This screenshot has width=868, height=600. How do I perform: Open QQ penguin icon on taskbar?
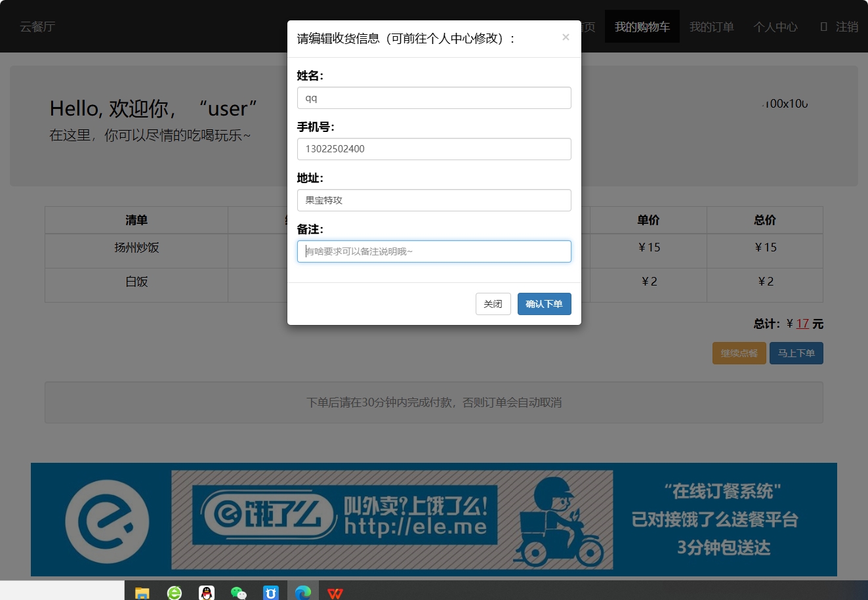207,591
